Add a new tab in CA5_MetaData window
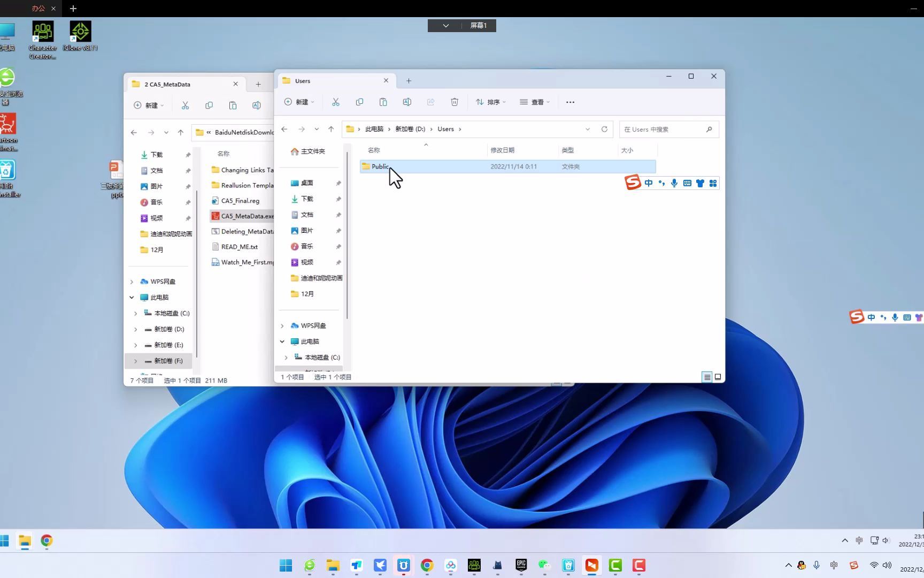This screenshot has height=578, width=924. pos(258,84)
